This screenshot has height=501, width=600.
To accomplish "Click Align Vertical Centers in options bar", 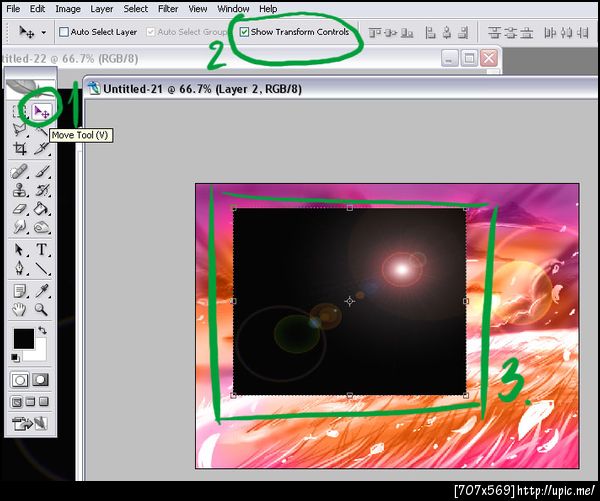I will coord(391,33).
